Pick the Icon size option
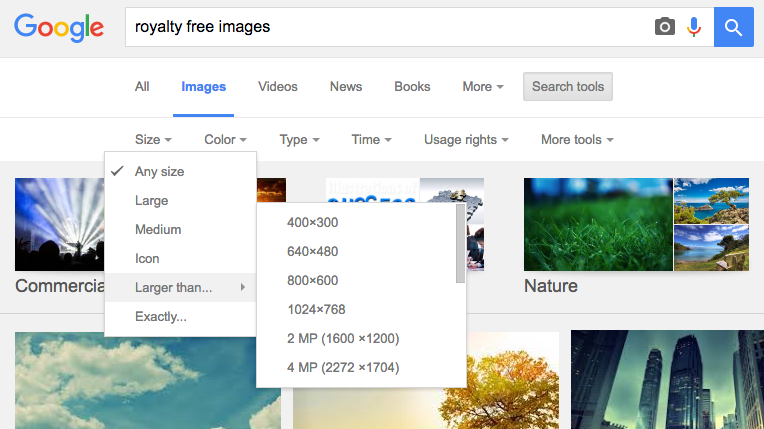The width and height of the screenshot is (764, 429). pyautogui.click(x=147, y=259)
